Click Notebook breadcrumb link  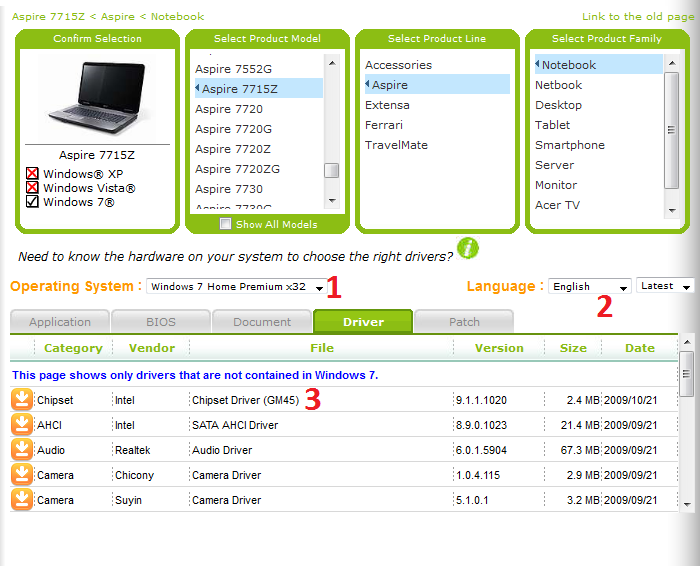177,17
